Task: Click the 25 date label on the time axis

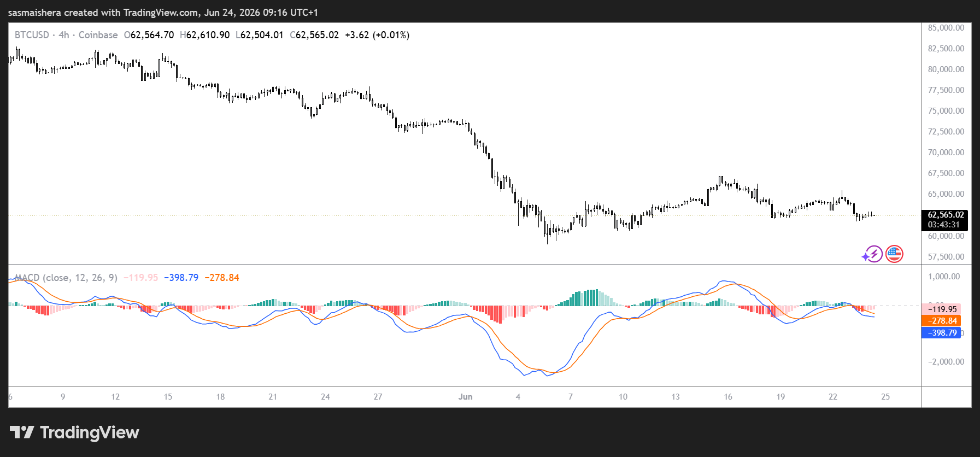Action: click(885, 397)
